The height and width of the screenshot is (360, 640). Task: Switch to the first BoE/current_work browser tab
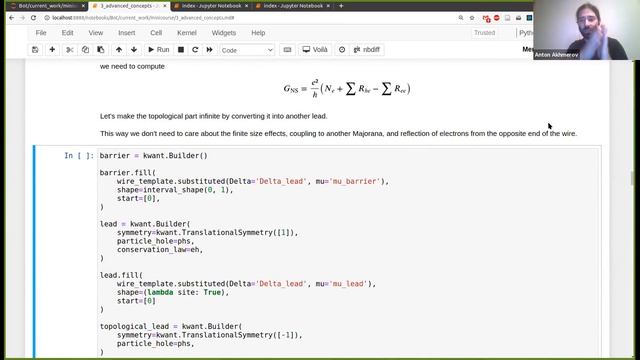(47, 6)
